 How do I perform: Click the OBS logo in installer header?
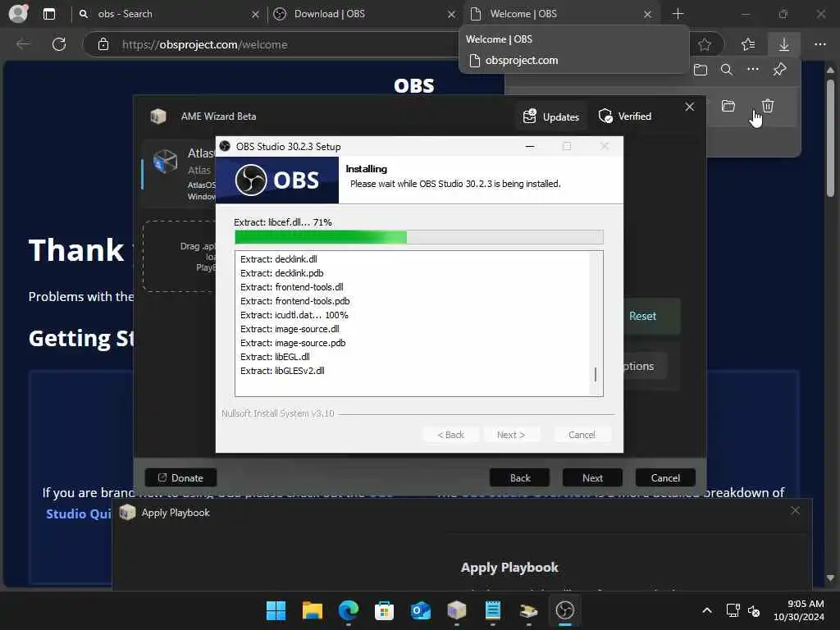pyautogui.click(x=277, y=180)
